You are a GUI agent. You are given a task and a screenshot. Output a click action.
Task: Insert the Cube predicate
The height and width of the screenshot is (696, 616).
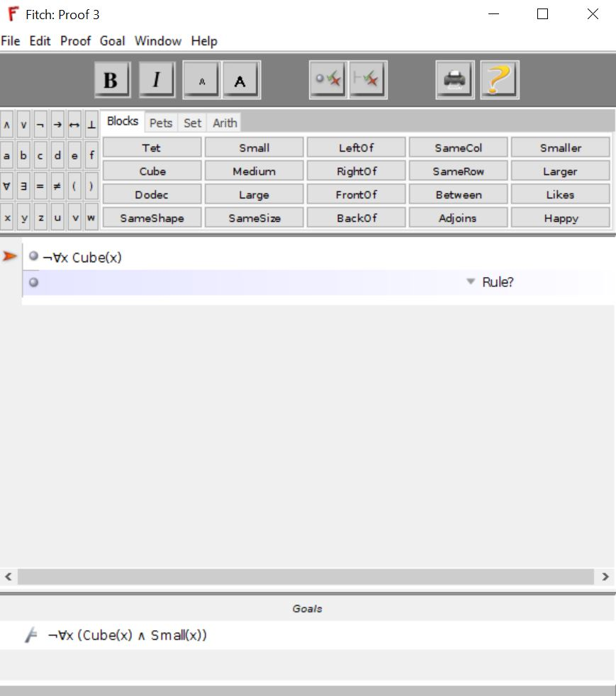pyautogui.click(x=152, y=171)
